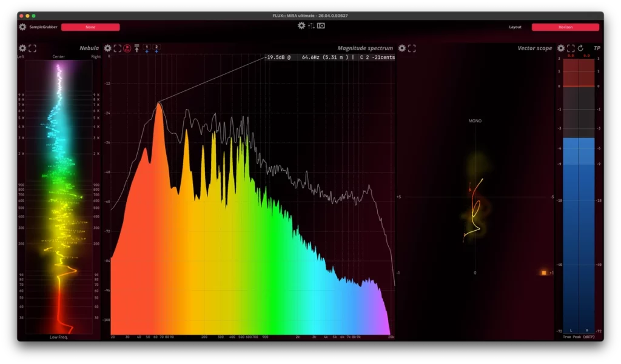Open global settings gear in top center

point(301,25)
